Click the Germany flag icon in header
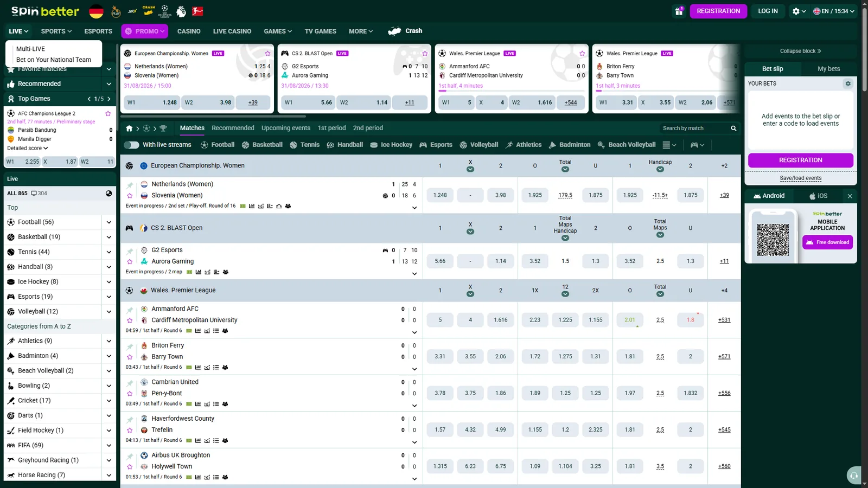The image size is (868, 488). click(97, 11)
